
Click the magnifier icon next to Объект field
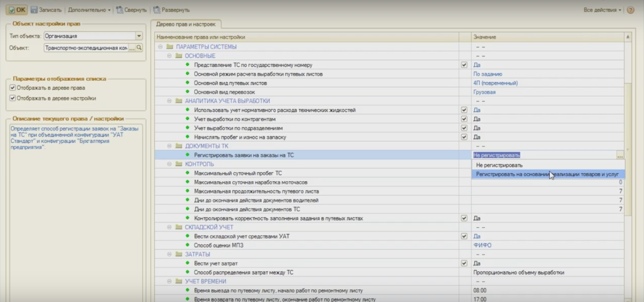[139, 48]
